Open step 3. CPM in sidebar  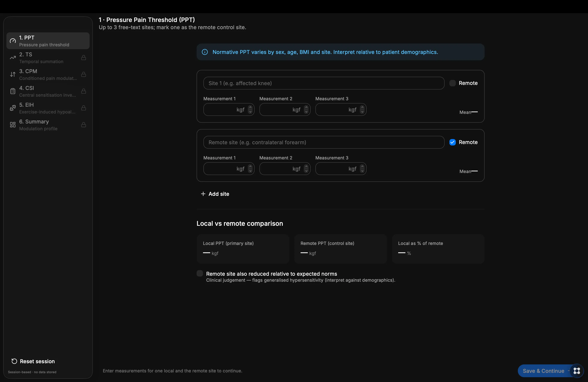[48, 75]
